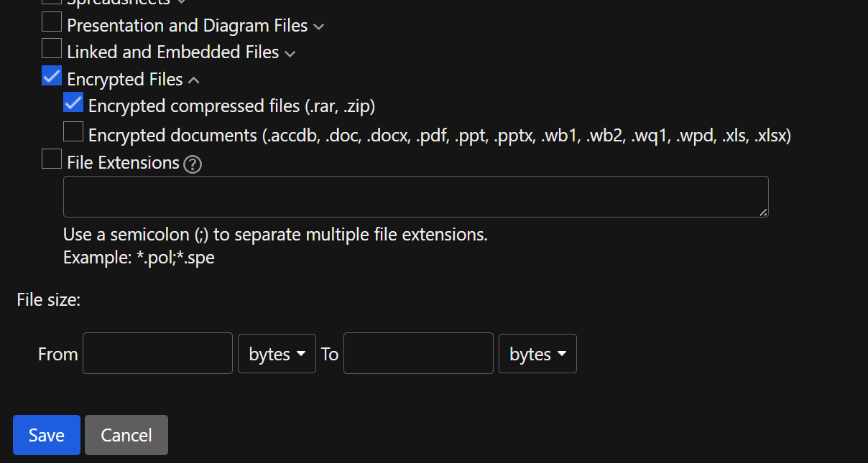This screenshot has height=463, width=868.
Task: Click the Encrypted Files label text
Action: (x=125, y=80)
